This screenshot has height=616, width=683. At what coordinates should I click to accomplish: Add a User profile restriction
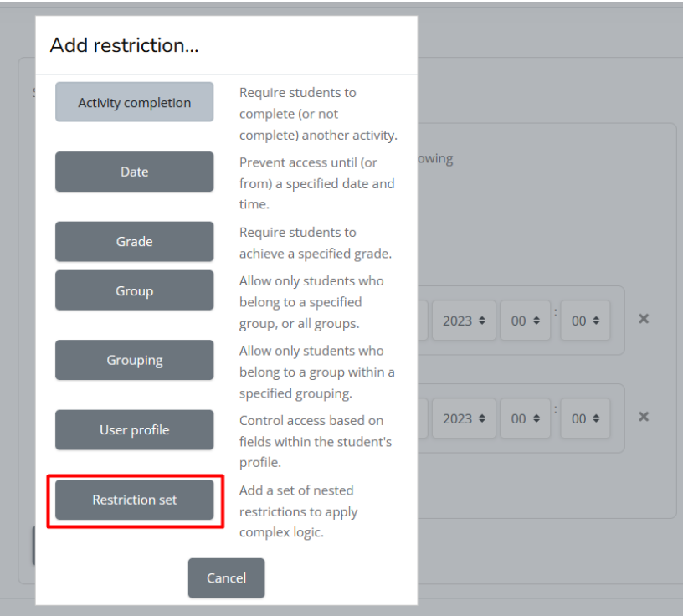tap(135, 430)
